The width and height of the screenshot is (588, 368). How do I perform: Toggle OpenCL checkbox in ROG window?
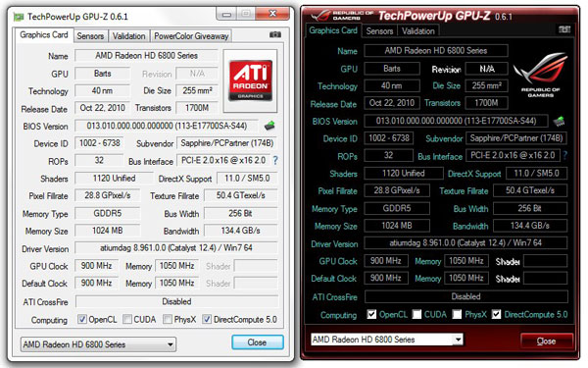click(371, 314)
